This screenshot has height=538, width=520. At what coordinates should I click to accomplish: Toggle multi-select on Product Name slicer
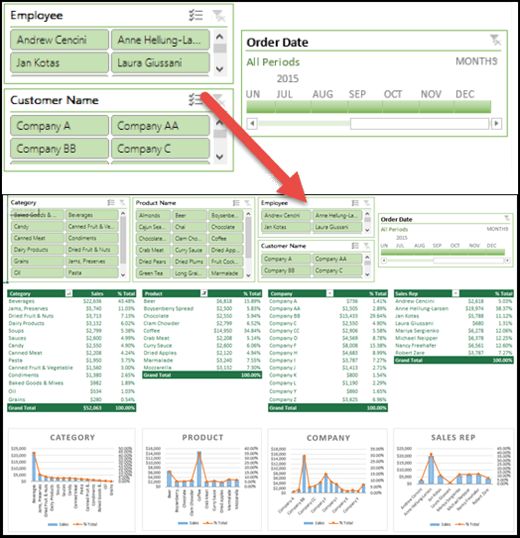click(x=236, y=203)
